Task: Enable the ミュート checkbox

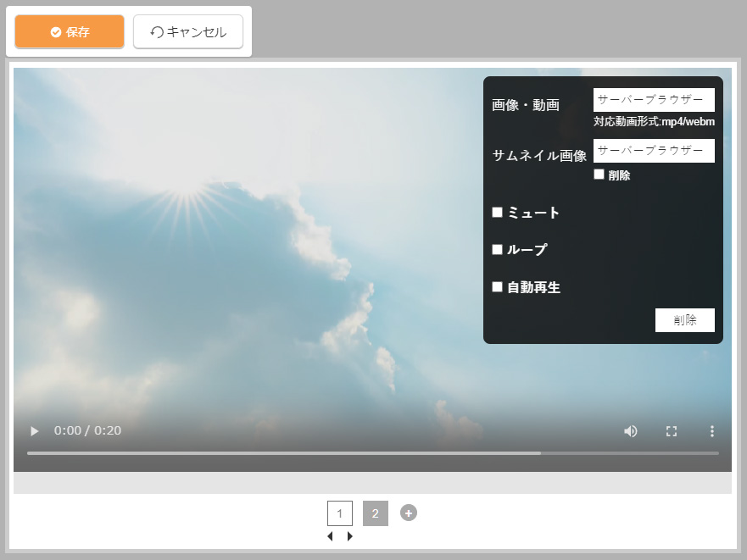Action: (x=498, y=212)
